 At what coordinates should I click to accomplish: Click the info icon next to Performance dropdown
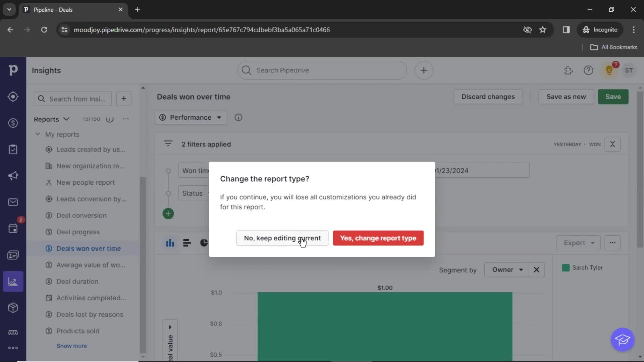coord(238,117)
